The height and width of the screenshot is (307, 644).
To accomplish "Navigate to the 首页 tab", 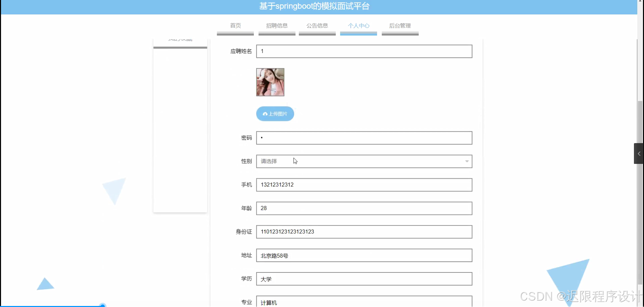I will pos(235,25).
